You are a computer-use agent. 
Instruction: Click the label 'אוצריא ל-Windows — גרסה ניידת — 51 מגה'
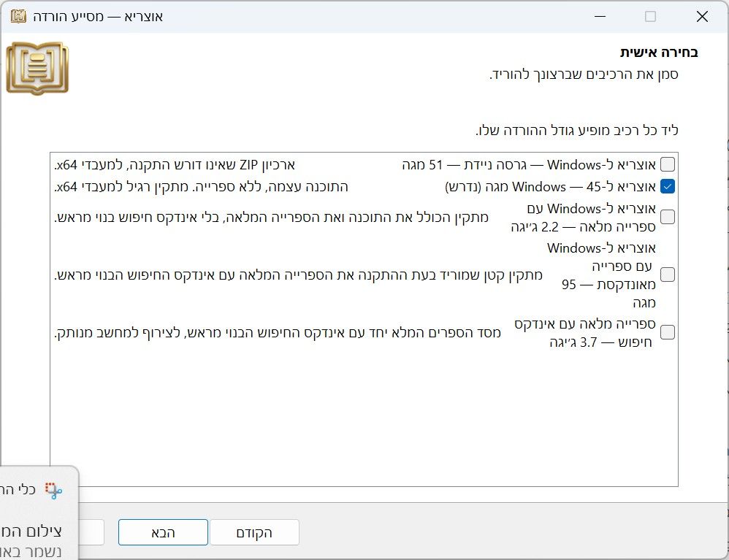click(529, 164)
